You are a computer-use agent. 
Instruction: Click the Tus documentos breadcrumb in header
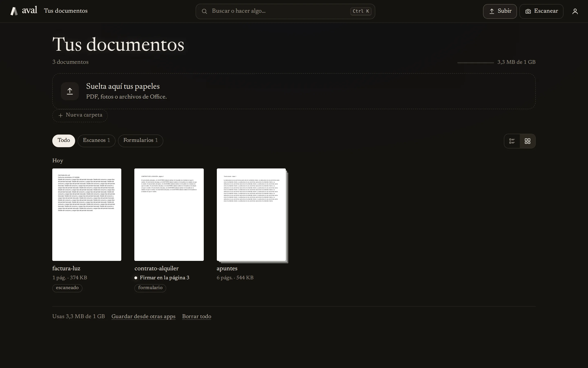(x=66, y=11)
